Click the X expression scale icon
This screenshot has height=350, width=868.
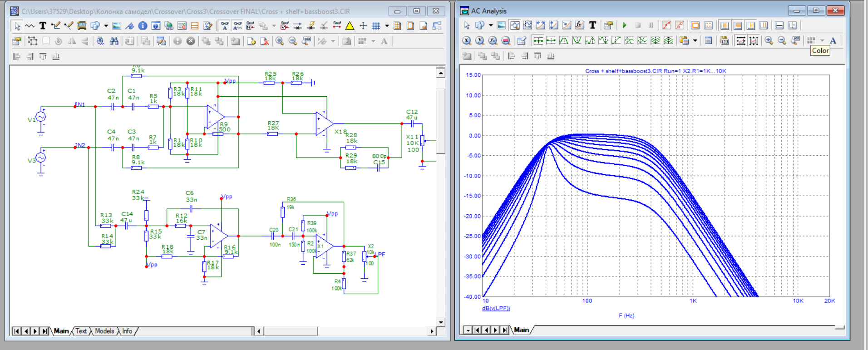pyautogui.click(x=467, y=40)
